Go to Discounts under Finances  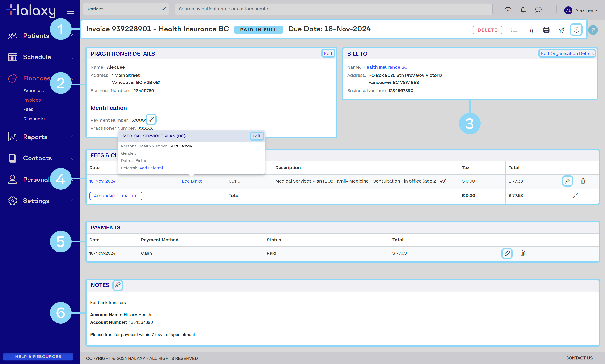coord(34,119)
